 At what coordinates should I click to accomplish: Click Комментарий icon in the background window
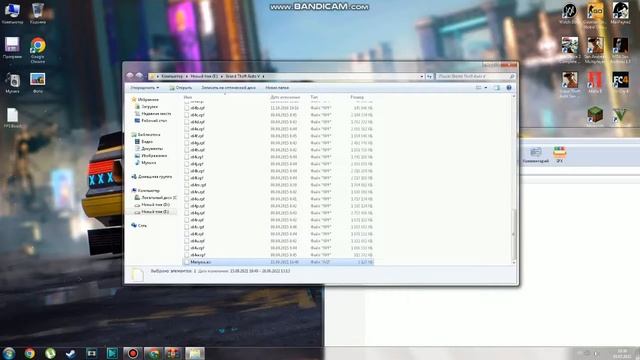point(536,156)
